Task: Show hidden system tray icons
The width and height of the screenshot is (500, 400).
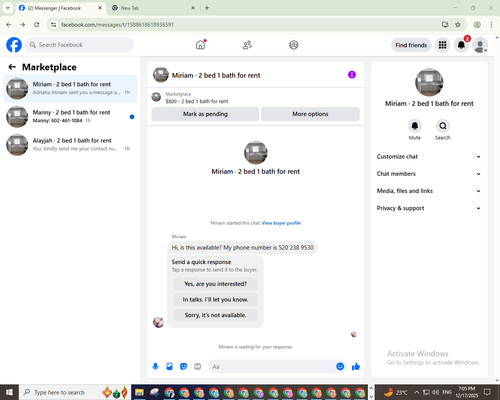Action: click(x=416, y=392)
